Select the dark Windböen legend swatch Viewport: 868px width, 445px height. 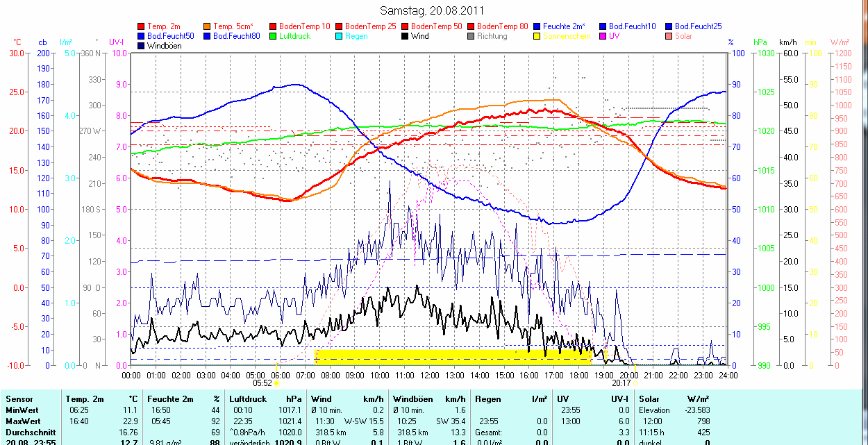[142, 46]
